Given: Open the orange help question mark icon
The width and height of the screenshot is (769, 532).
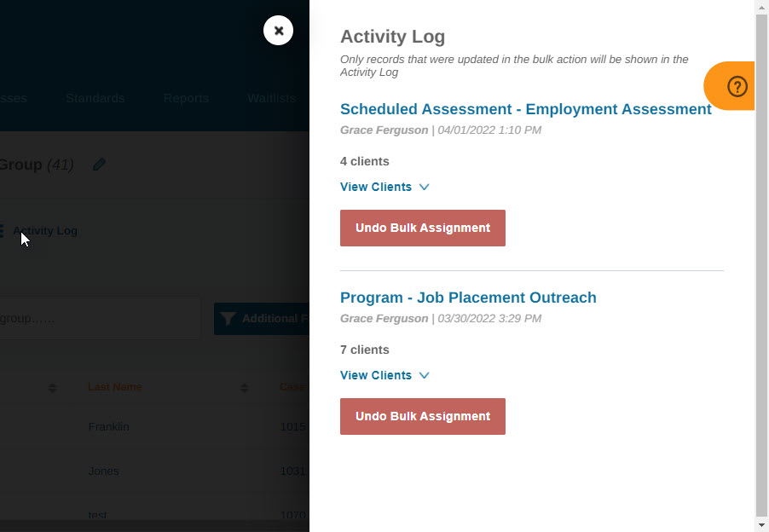Looking at the screenshot, I should tap(737, 86).
